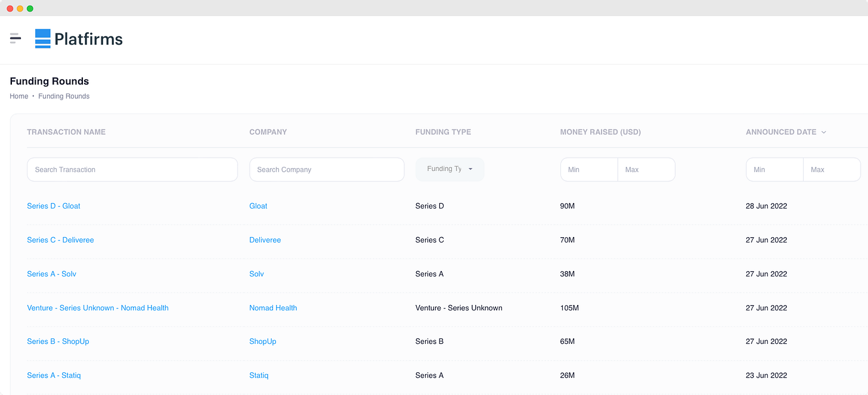Toggle the sidebar hamburger menu icon
Viewport: 868px width, 395px height.
coord(15,38)
